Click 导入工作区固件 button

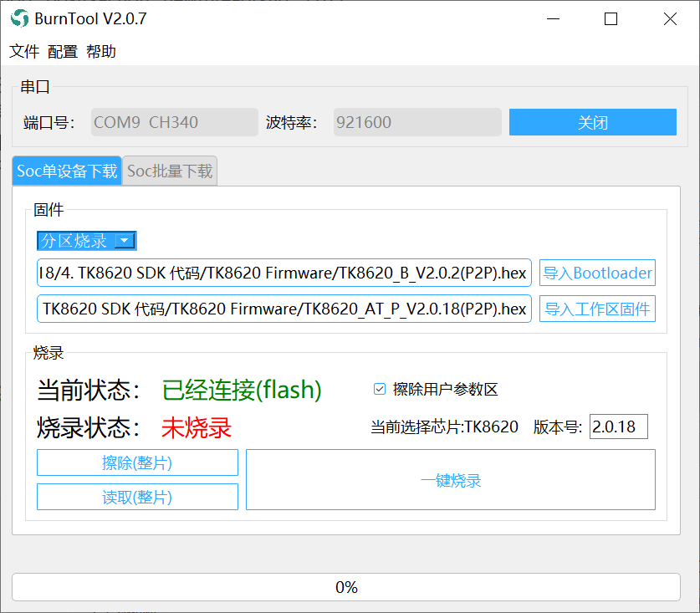(x=597, y=309)
